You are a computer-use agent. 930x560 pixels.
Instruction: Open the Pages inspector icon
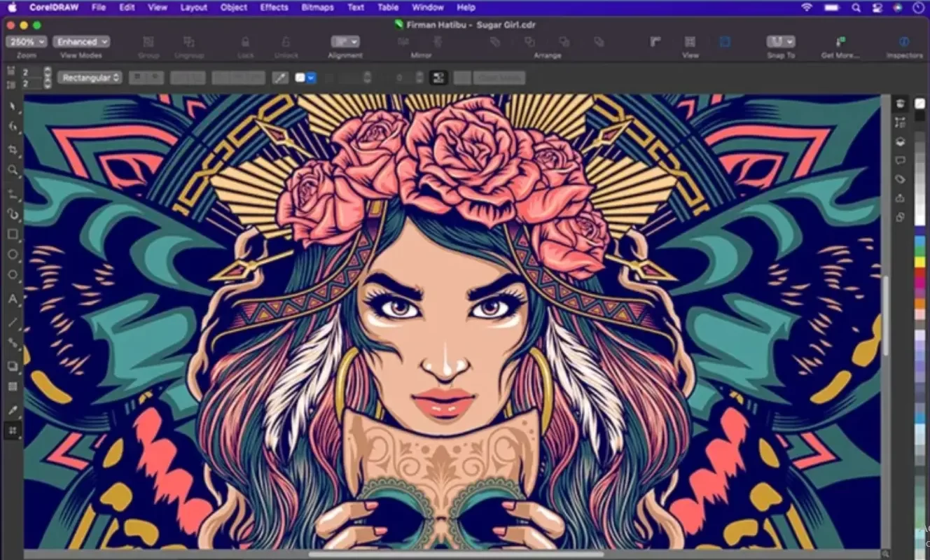tap(901, 217)
